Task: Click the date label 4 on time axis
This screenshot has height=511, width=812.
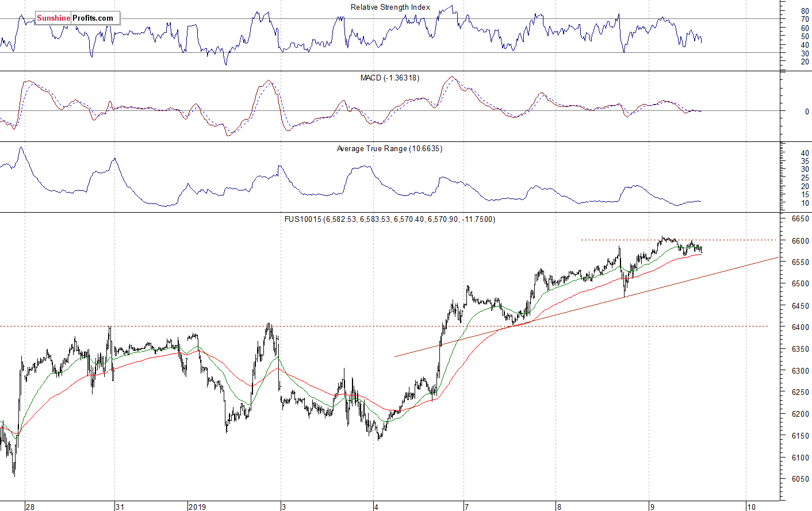Action: pos(376,506)
